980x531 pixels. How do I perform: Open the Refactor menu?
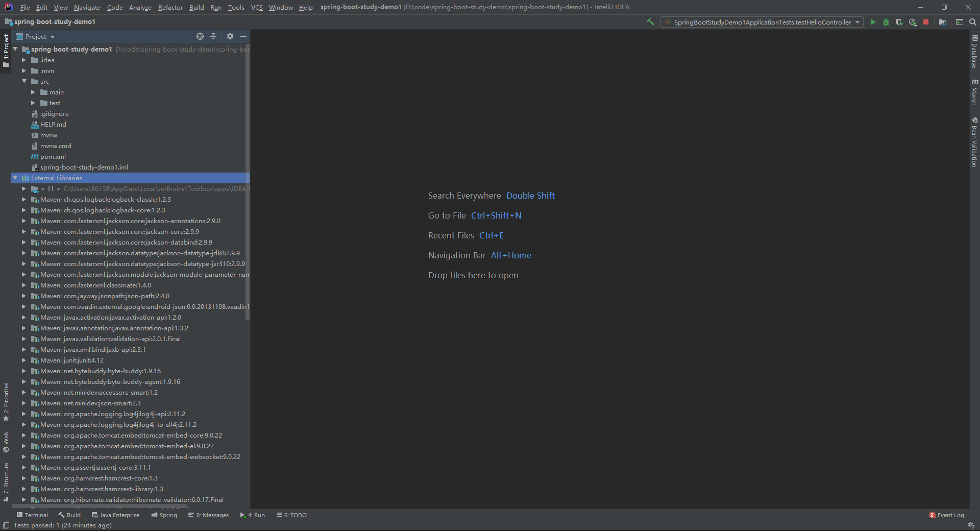coord(170,7)
